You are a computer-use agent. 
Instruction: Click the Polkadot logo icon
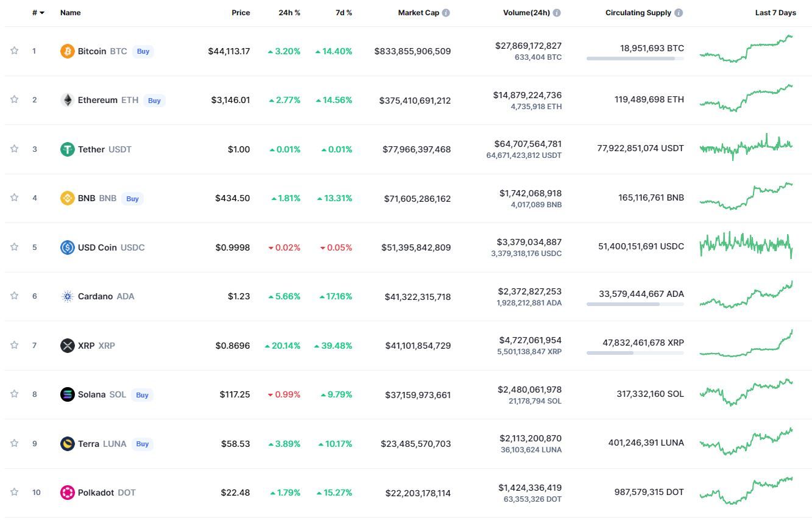pos(67,493)
